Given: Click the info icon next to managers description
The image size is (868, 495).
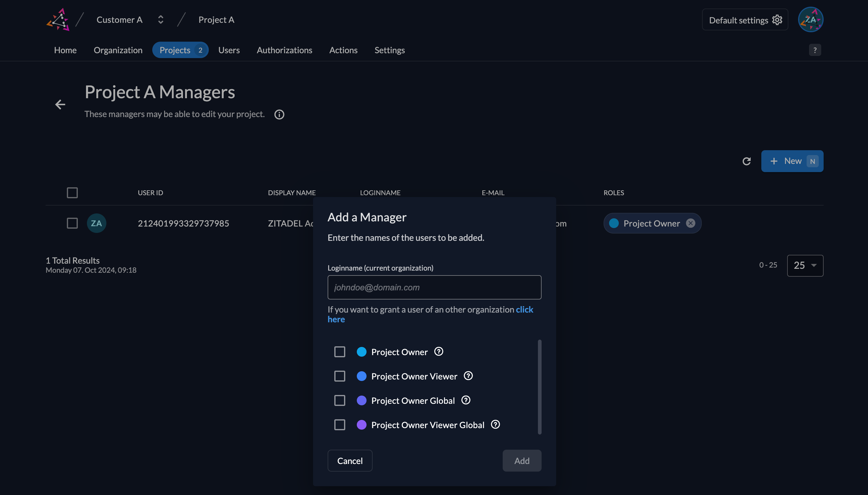Looking at the screenshot, I should [x=279, y=115].
